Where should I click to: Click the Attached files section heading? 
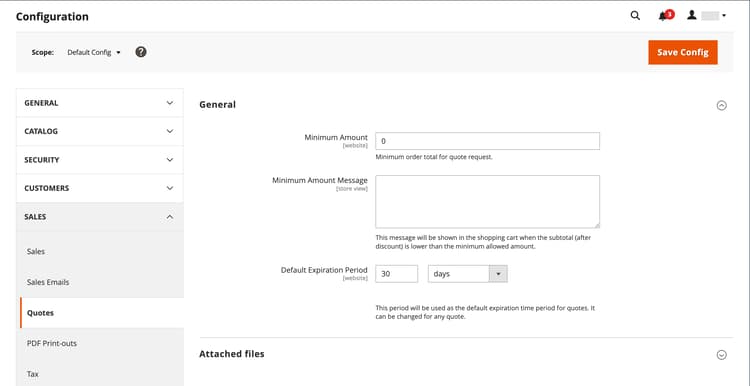[x=232, y=354]
